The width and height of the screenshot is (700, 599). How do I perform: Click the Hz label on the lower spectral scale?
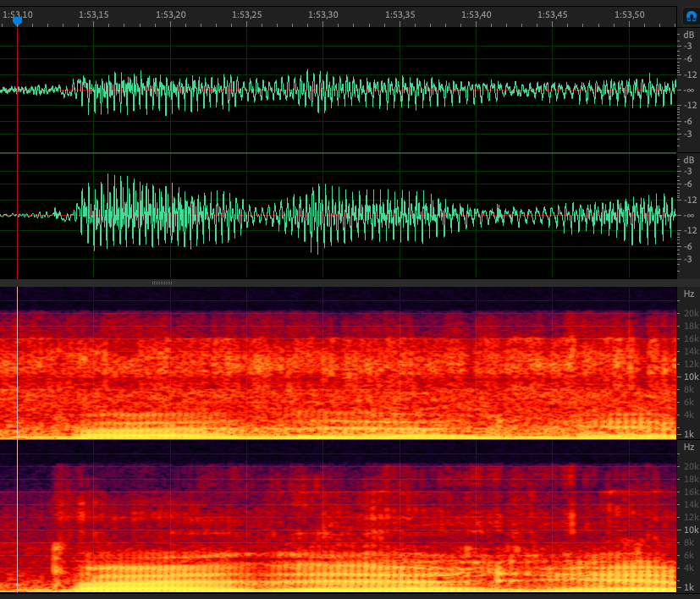689,447
